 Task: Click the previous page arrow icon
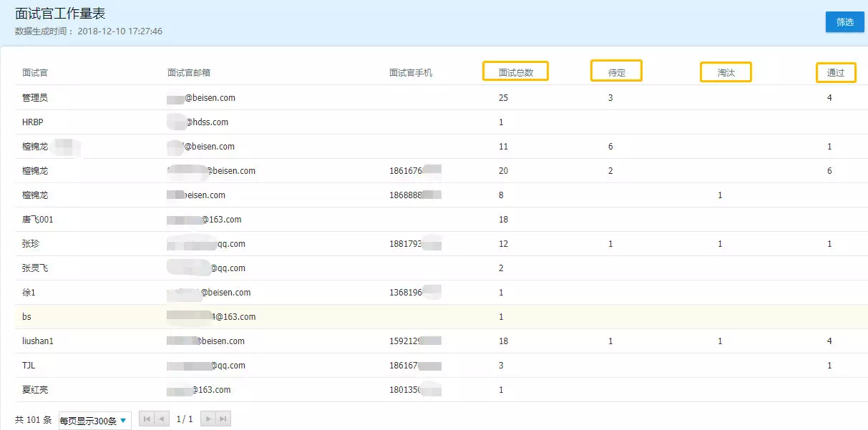[x=160, y=419]
